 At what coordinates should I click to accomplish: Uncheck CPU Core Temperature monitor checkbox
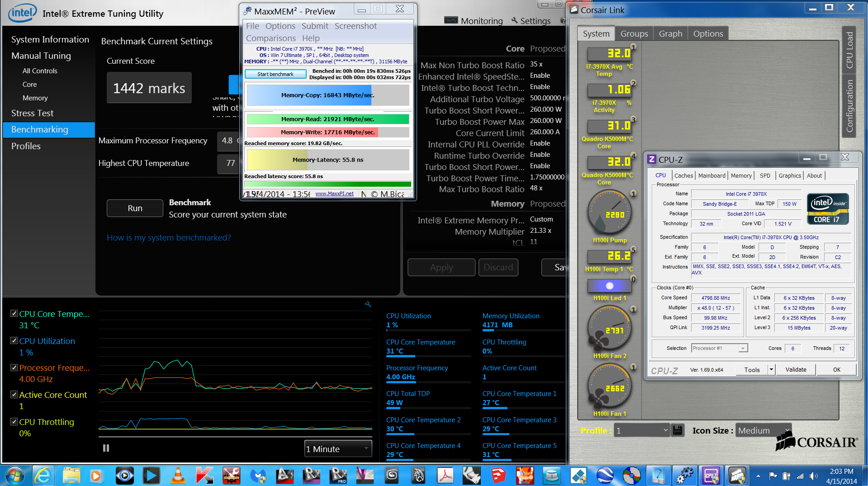tap(14, 313)
